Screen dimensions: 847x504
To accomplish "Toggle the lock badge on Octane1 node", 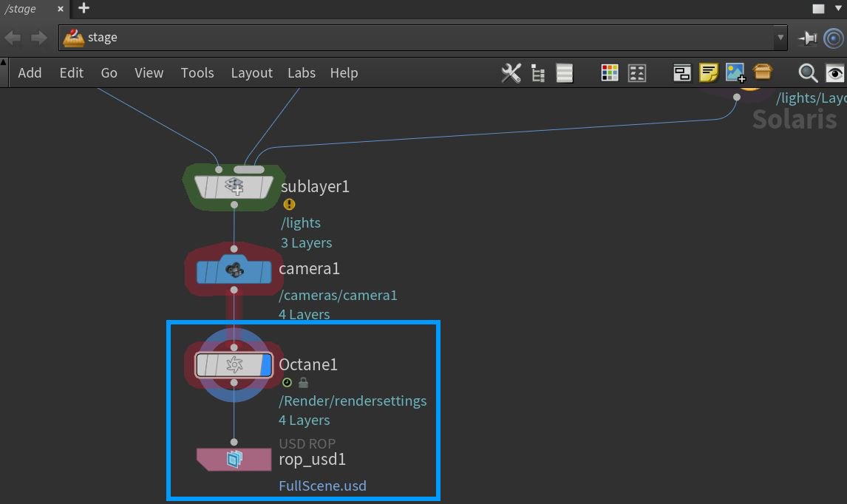I will [x=303, y=382].
